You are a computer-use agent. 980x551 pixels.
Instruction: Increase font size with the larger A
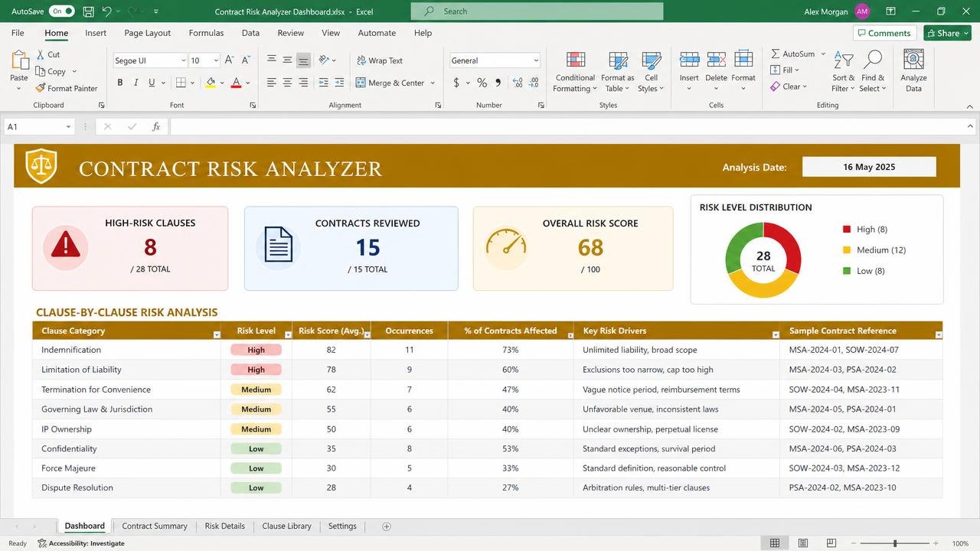(230, 60)
